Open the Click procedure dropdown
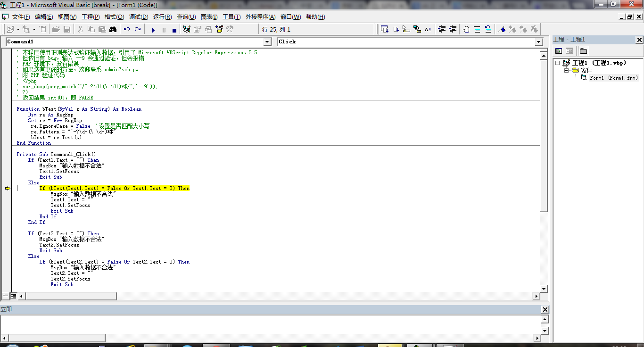Image resolution: width=644 pixels, height=347 pixels. click(x=539, y=42)
